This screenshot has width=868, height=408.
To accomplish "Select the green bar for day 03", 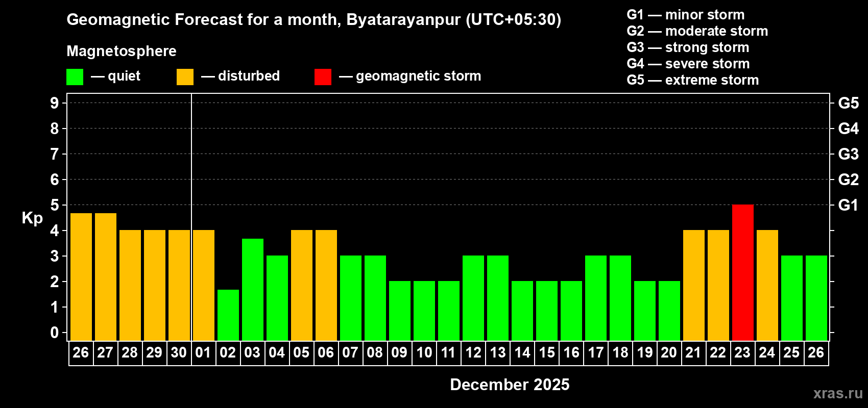I will [252, 290].
